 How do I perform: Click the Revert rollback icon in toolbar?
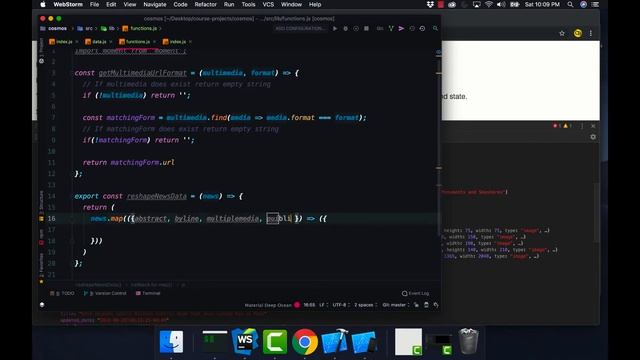point(422,29)
